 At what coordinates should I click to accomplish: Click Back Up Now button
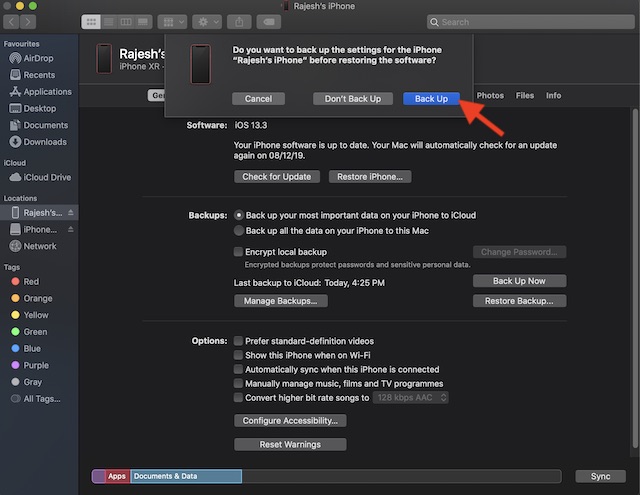[x=519, y=281]
